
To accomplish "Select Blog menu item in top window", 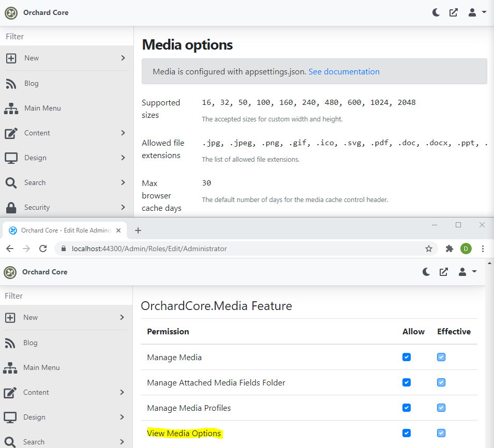I will (32, 83).
